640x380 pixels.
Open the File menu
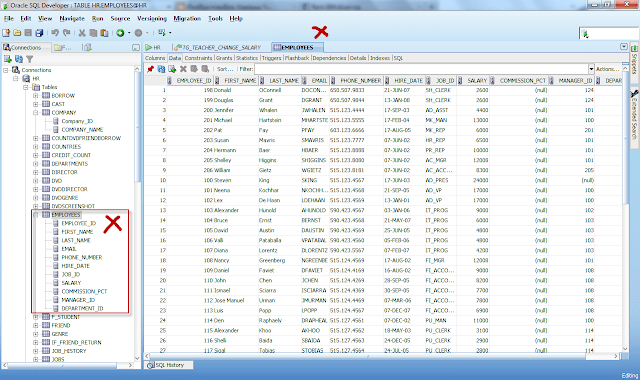[9, 18]
